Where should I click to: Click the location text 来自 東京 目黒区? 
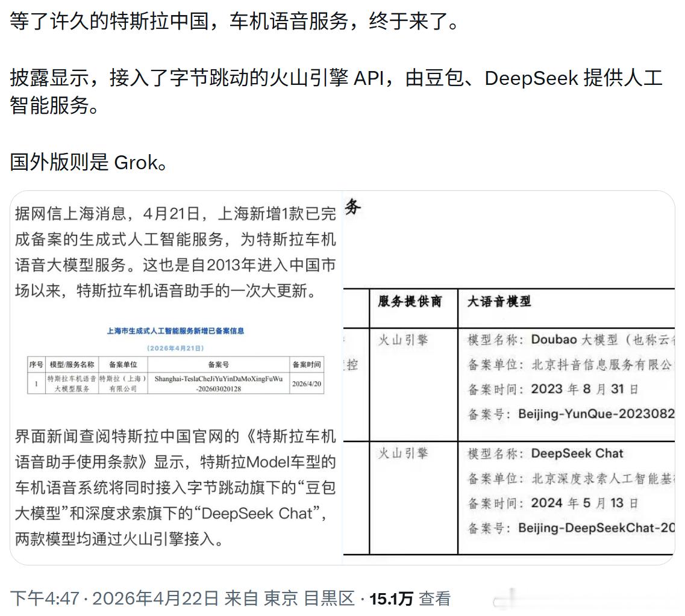click(x=290, y=598)
